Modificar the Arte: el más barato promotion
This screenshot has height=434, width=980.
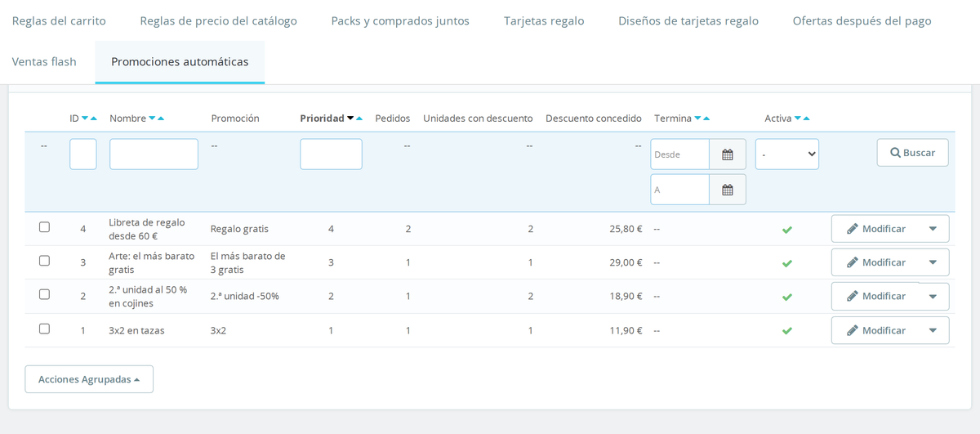click(876, 262)
